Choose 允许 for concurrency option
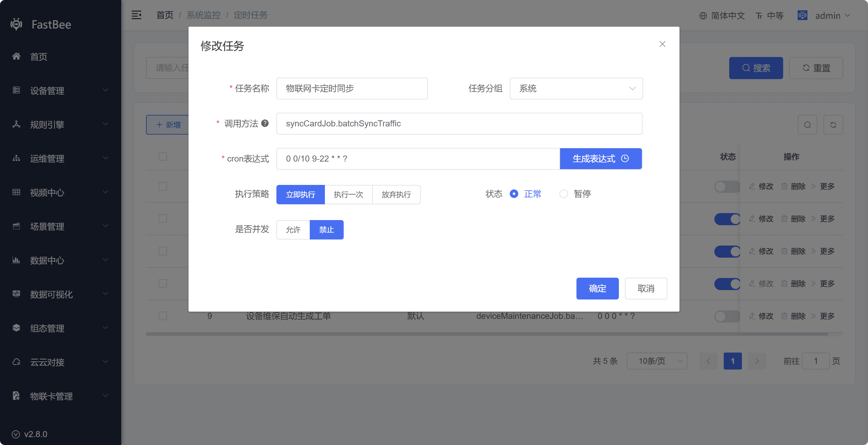The height and width of the screenshot is (445, 868). coord(293,229)
